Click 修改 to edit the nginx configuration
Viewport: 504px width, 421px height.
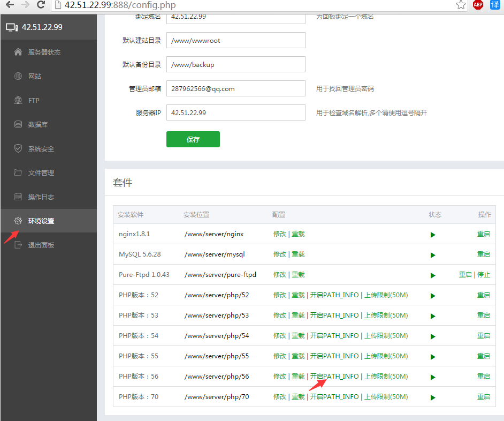280,234
